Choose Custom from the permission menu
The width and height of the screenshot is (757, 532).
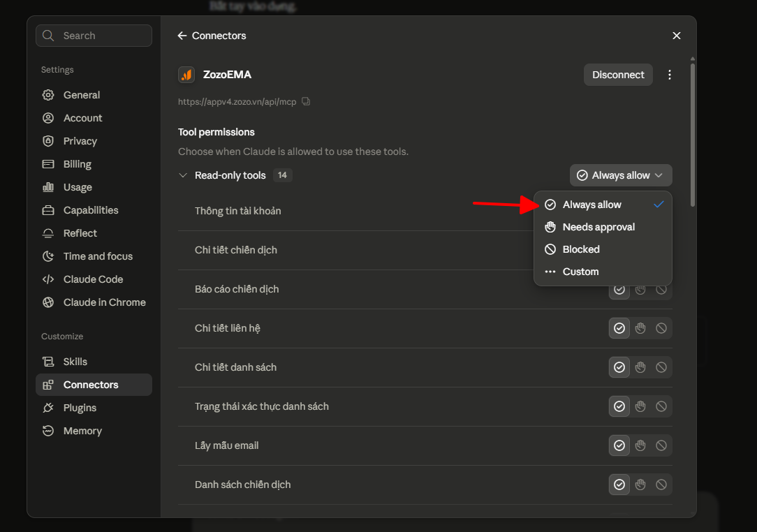(x=603, y=272)
